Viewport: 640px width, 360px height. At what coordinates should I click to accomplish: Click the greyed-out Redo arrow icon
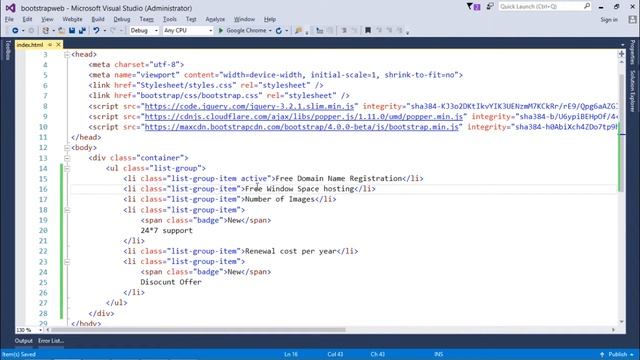point(113,31)
